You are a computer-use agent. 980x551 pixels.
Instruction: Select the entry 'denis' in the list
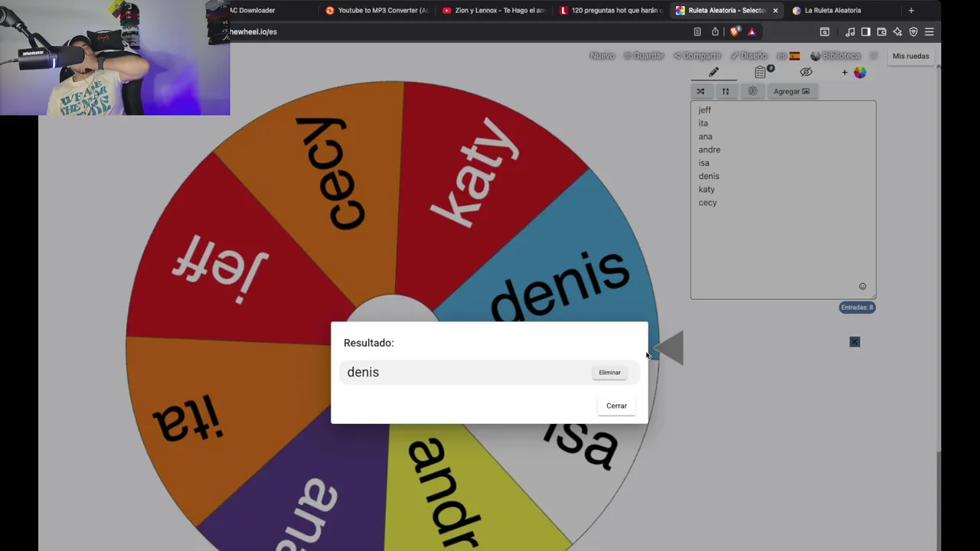point(708,176)
